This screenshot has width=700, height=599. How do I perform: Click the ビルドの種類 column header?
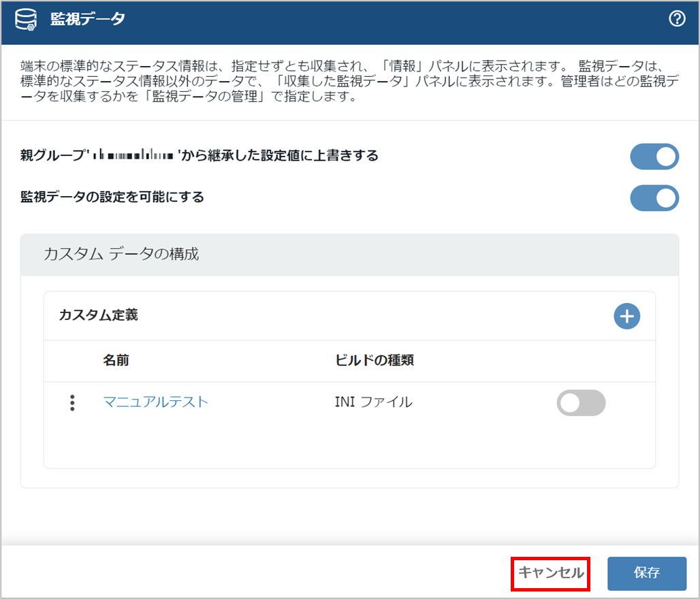[x=374, y=360]
